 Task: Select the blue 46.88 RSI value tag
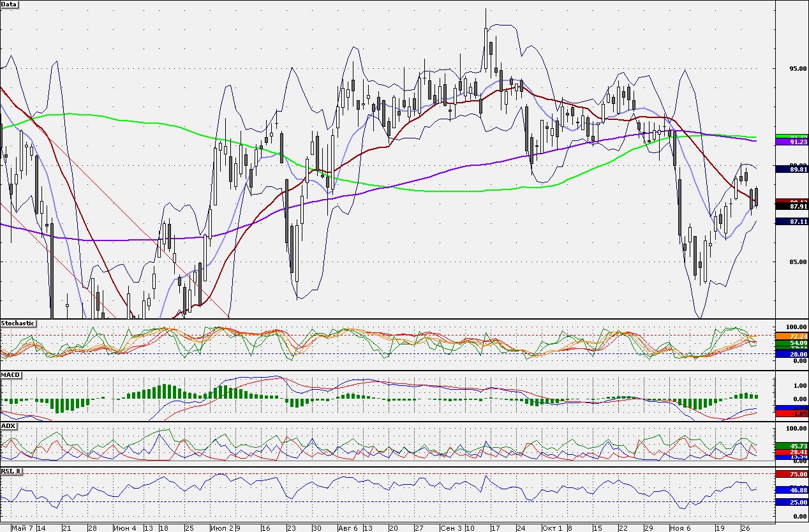pyautogui.click(x=791, y=490)
